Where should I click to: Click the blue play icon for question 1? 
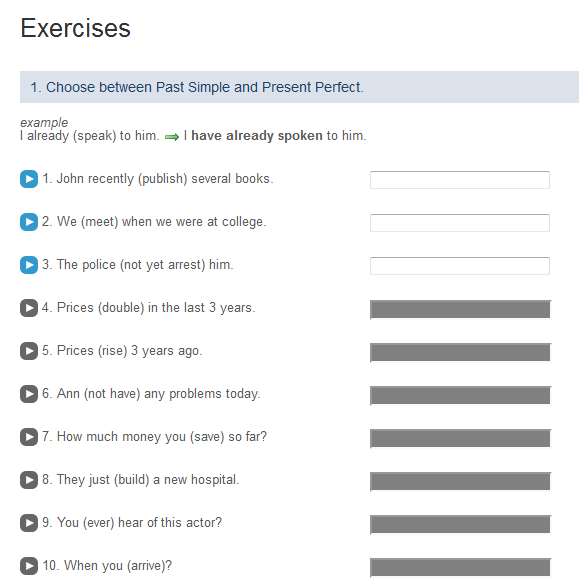(x=29, y=179)
